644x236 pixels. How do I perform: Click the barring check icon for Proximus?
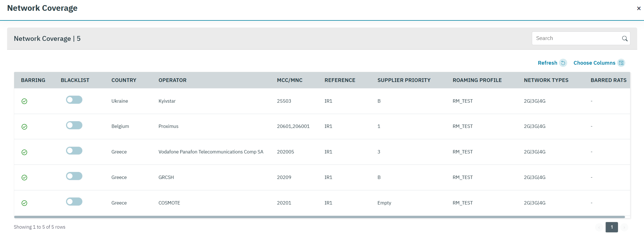(x=24, y=127)
